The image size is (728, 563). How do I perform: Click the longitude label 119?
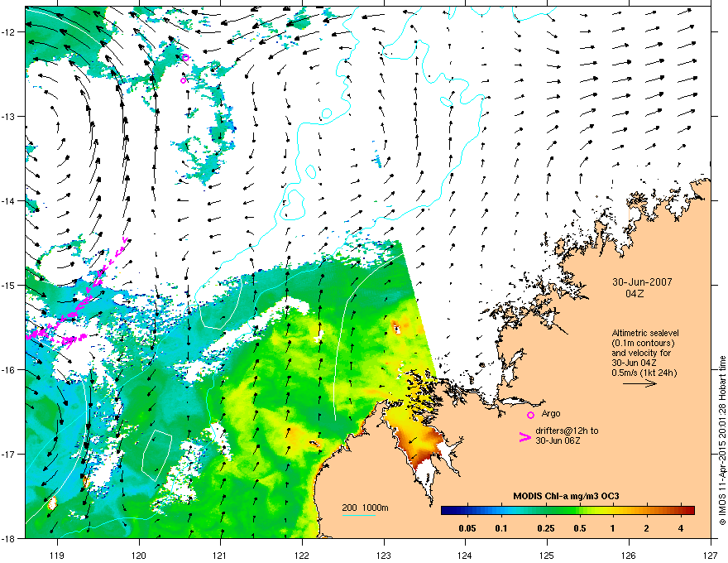click(57, 555)
